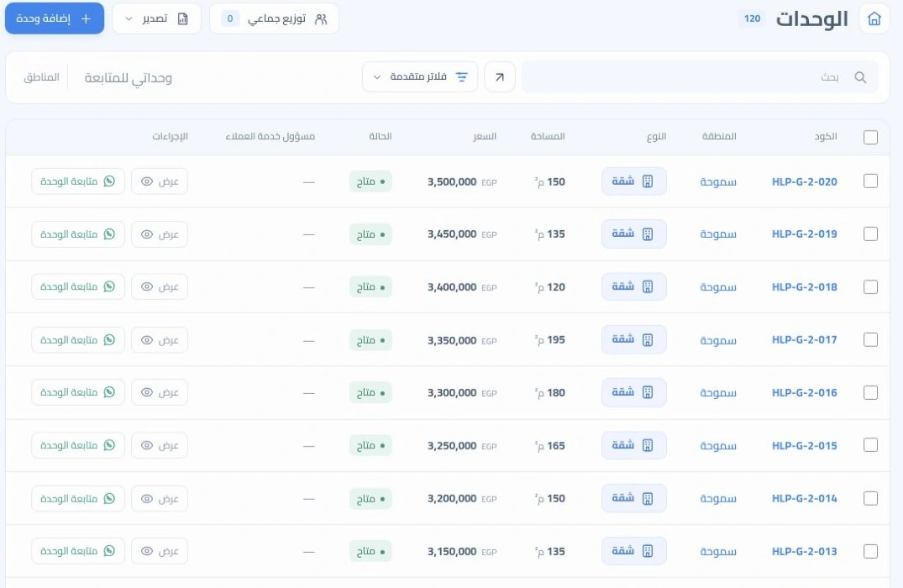Click the search magnifier icon
The image size is (903, 588).
point(860,77)
